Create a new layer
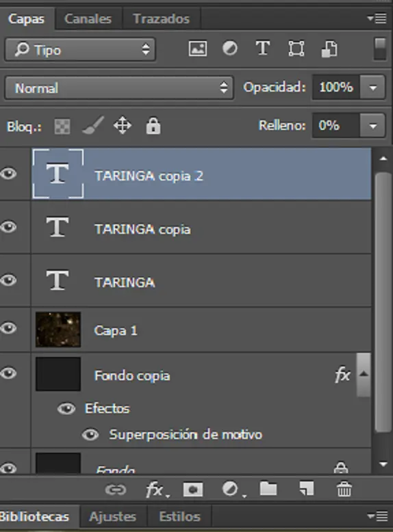Screen dimensions: 393x532 point(306,489)
